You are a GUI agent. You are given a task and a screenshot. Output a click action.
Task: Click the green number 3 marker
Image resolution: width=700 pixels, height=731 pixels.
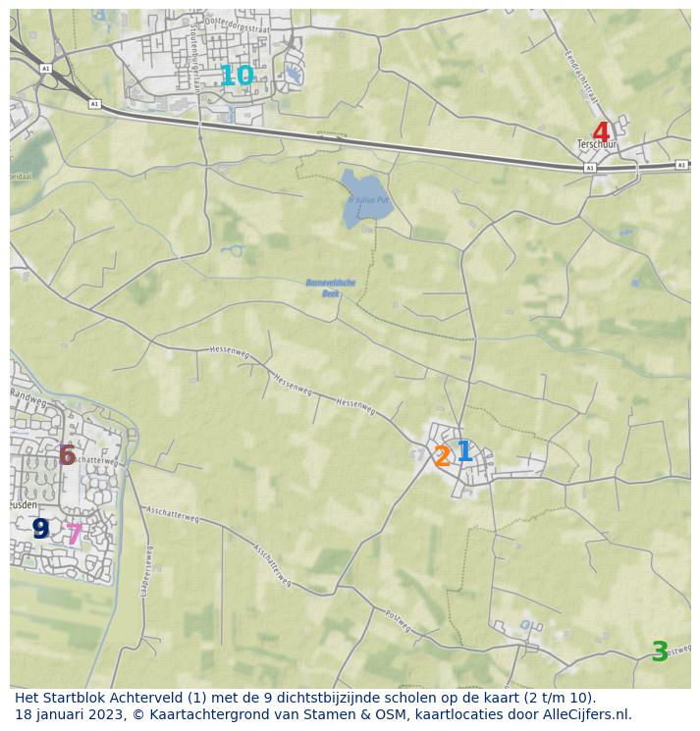coord(660,652)
